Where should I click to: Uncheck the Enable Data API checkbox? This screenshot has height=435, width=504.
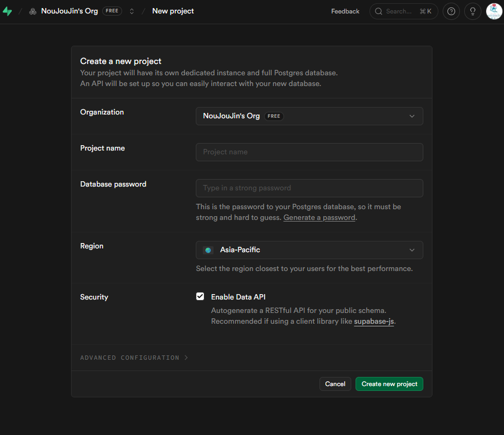coord(200,296)
